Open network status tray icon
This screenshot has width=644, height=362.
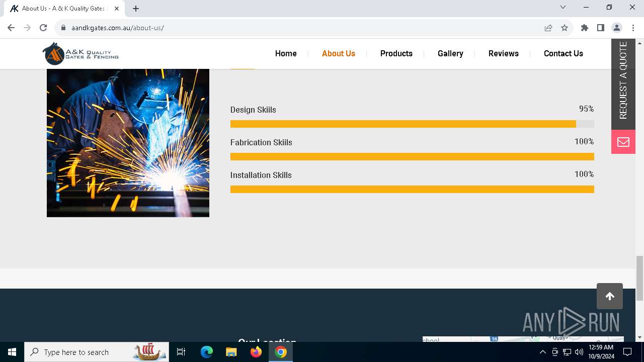(x=567, y=352)
